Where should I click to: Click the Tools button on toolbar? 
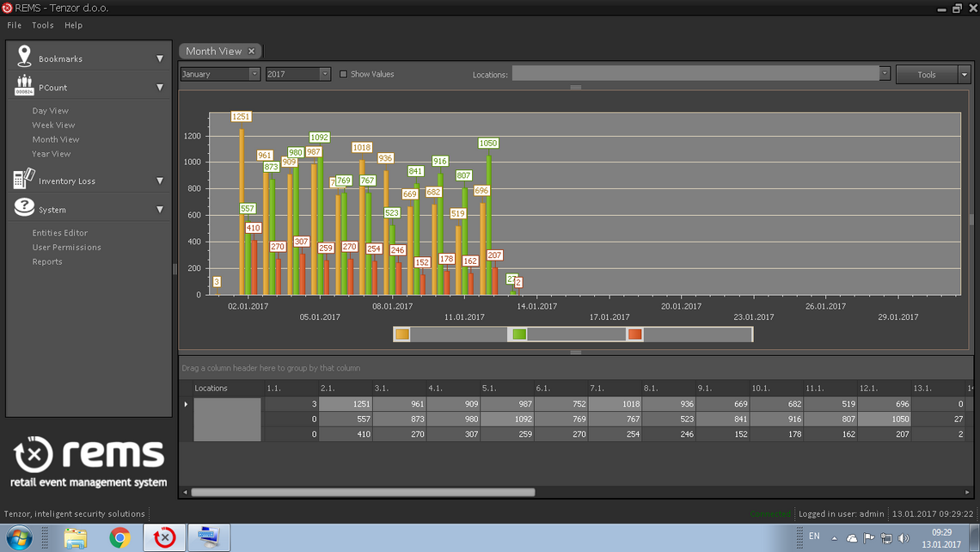coord(926,75)
